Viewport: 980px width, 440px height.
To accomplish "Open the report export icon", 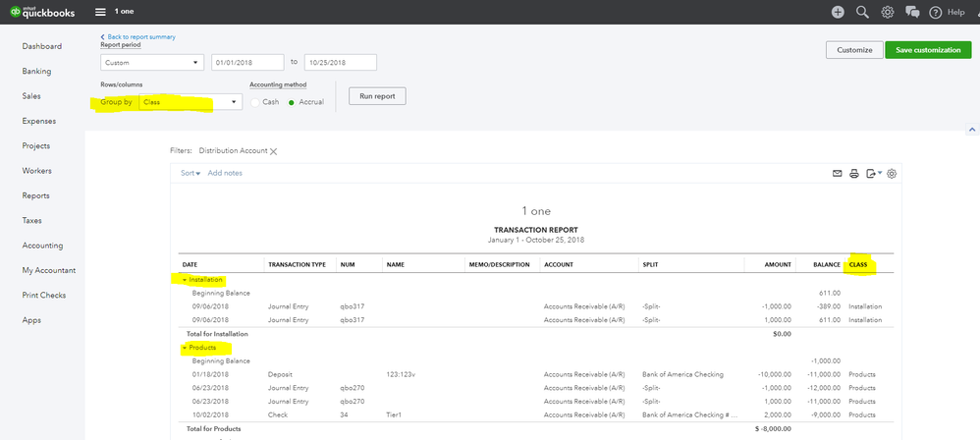I will coord(871,174).
